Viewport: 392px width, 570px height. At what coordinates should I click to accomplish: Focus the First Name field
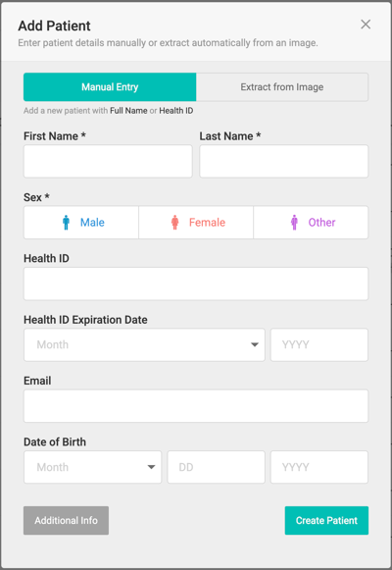pyautogui.click(x=108, y=162)
